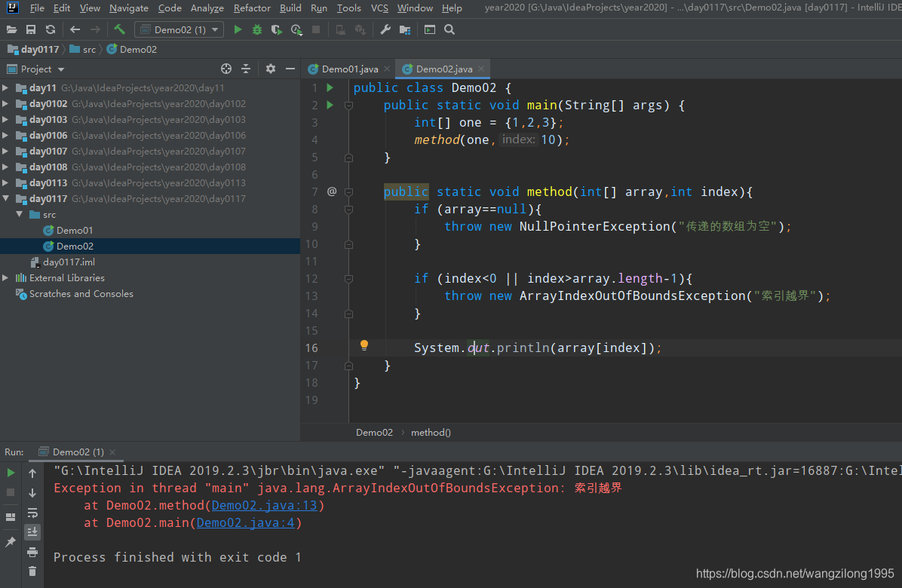Save all files with the disk icon

[x=31, y=29]
